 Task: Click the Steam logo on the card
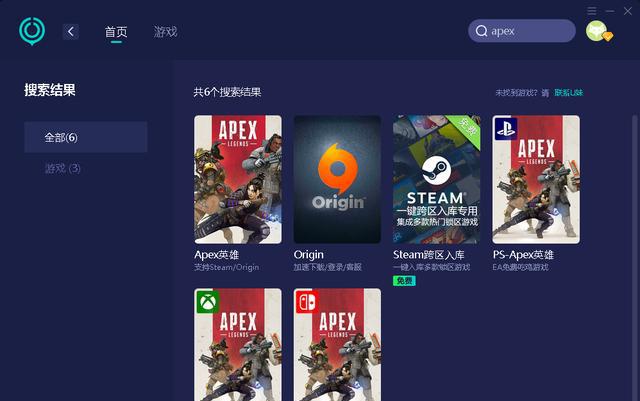pos(436,170)
